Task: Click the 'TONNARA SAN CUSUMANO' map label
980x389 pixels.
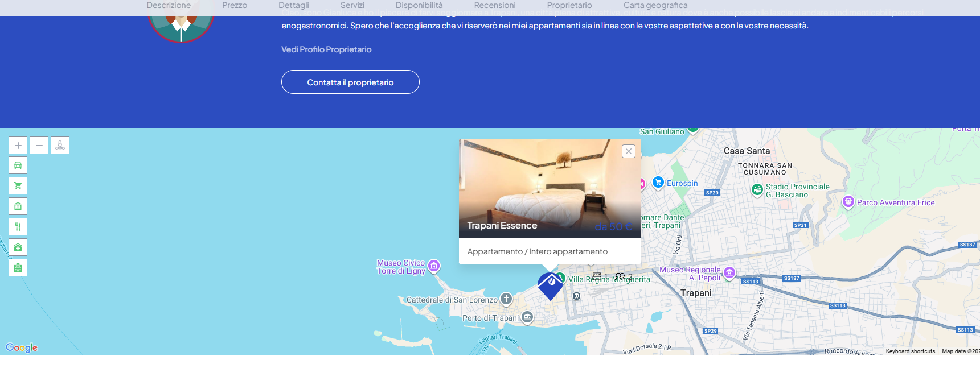Action: click(x=765, y=169)
